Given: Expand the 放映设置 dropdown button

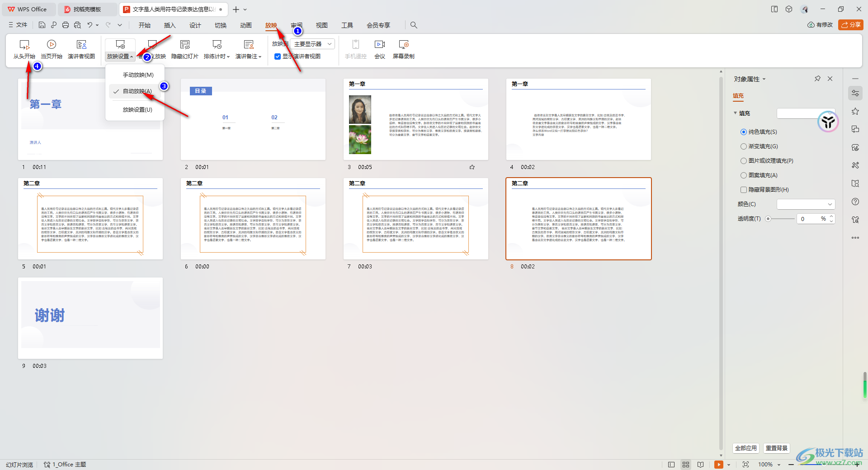Looking at the screenshot, I should click(120, 56).
